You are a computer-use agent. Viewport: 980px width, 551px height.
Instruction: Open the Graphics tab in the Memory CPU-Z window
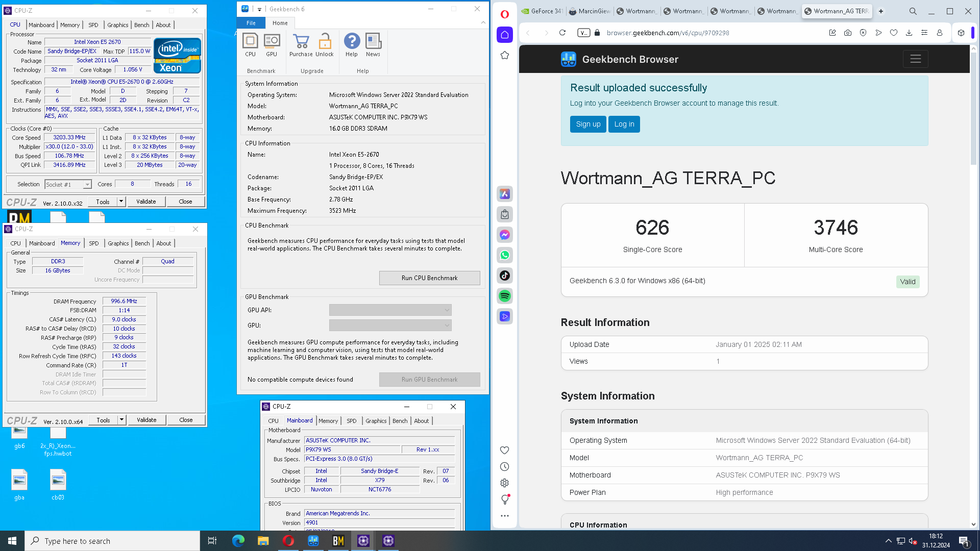coord(118,243)
